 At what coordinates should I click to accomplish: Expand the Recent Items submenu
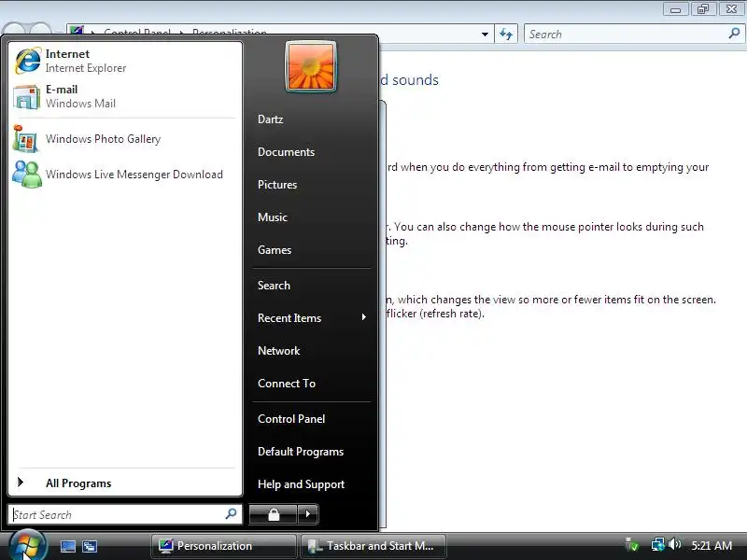pyautogui.click(x=311, y=318)
